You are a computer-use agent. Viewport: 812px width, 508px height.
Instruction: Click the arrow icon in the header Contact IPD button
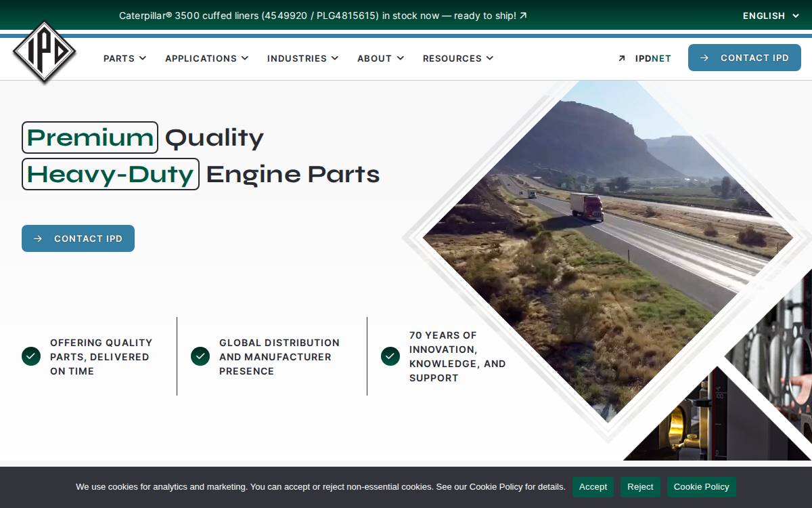(704, 58)
